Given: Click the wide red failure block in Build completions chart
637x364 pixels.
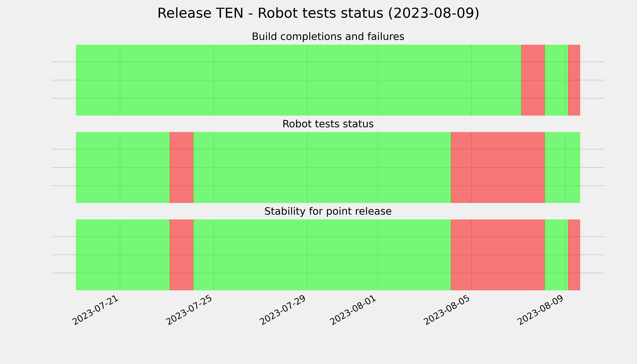Looking at the screenshot, I should [x=533, y=80].
